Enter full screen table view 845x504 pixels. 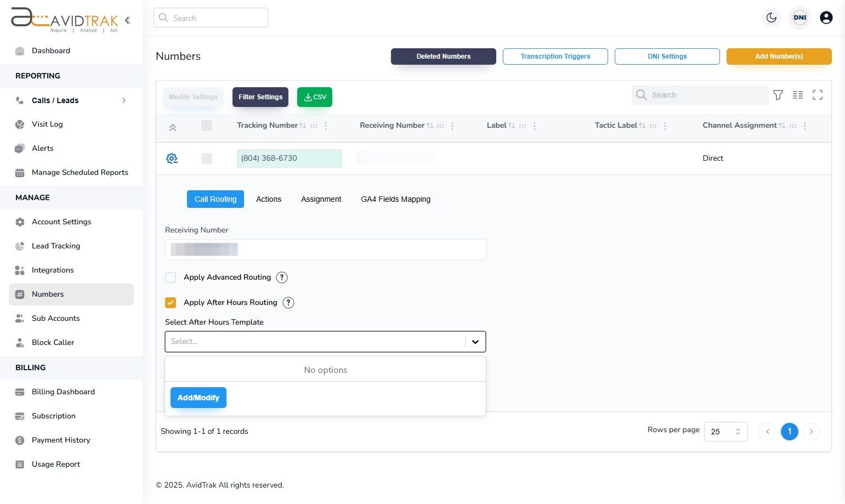coord(818,95)
